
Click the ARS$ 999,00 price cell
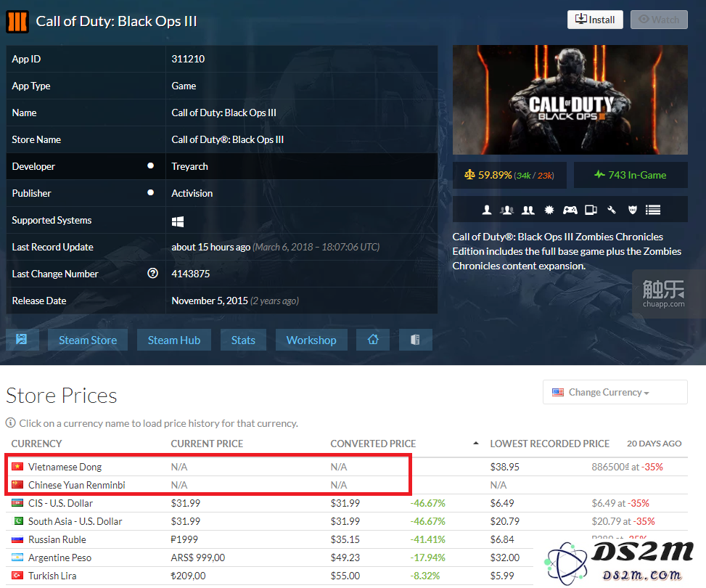point(197,558)
